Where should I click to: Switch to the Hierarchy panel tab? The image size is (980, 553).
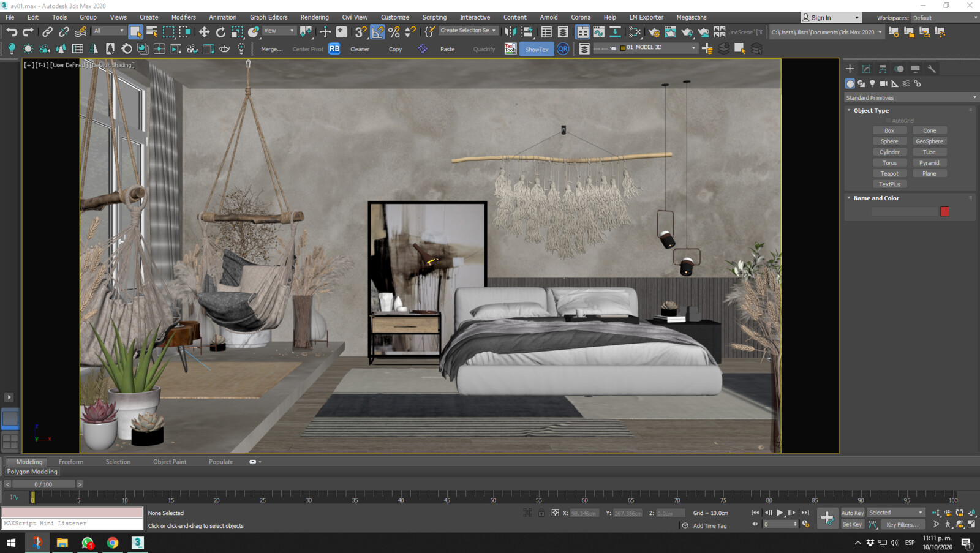pos(883,69)
